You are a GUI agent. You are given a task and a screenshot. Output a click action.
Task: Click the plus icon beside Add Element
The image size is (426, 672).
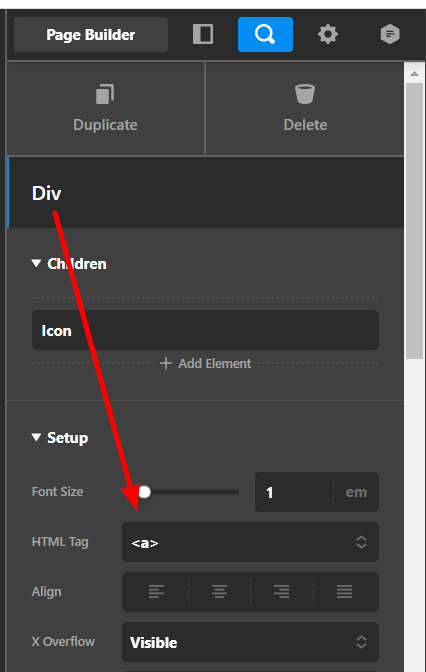166,363
